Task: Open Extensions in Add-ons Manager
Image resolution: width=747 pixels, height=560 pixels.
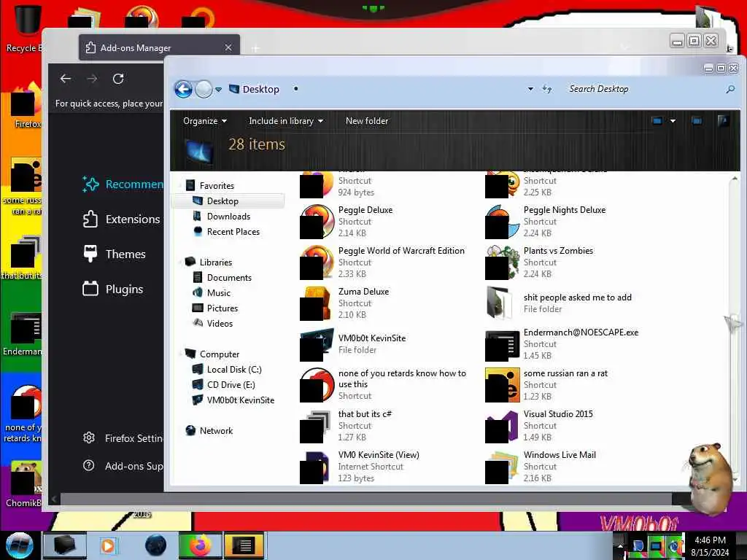Action: coord(122,219)
